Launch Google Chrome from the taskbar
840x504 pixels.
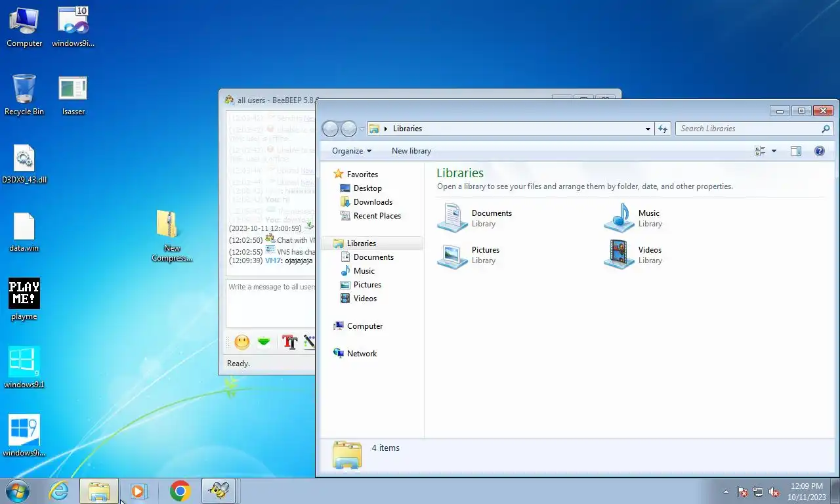tap(180, 491)
